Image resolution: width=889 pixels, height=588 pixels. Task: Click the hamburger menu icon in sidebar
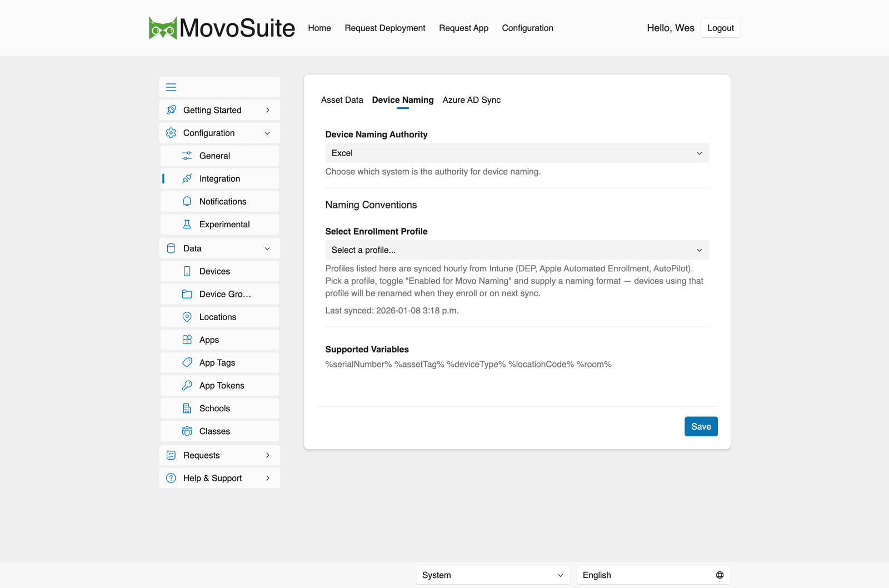pyautogui.click(x=171, y=87)
